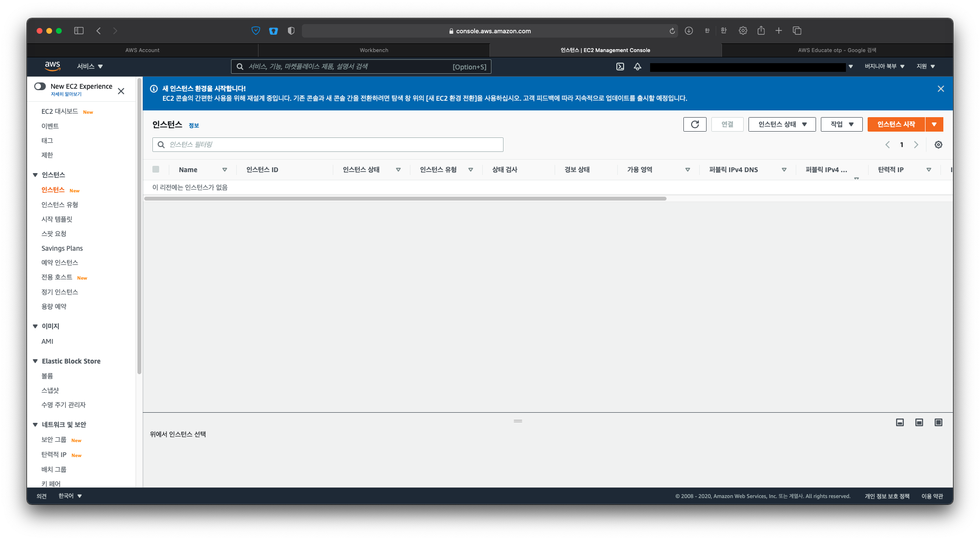This screenshot has height=540, width=980.
Task: Click the AWS logo home icon
Action: (52, 66)
